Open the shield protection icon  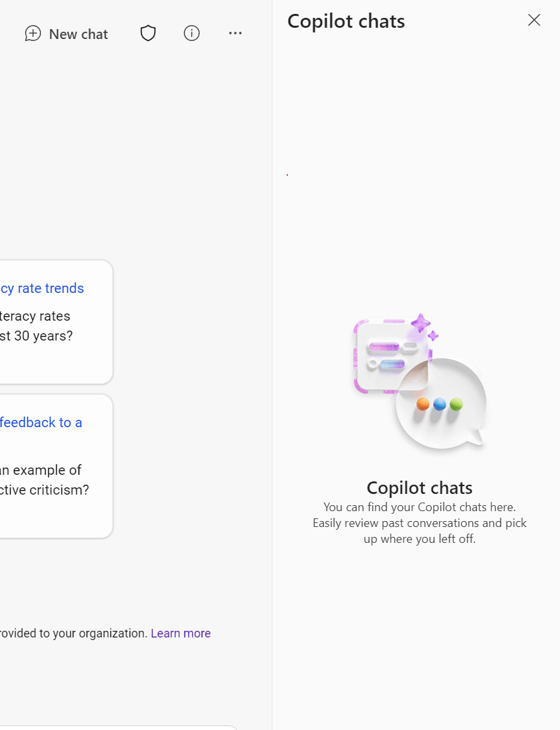pos(148,34)
